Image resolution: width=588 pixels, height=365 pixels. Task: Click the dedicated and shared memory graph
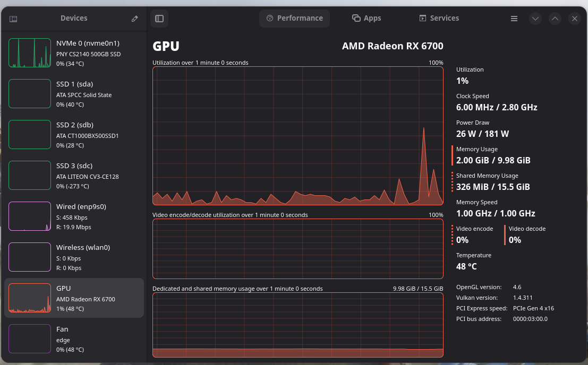coord(298,325)
